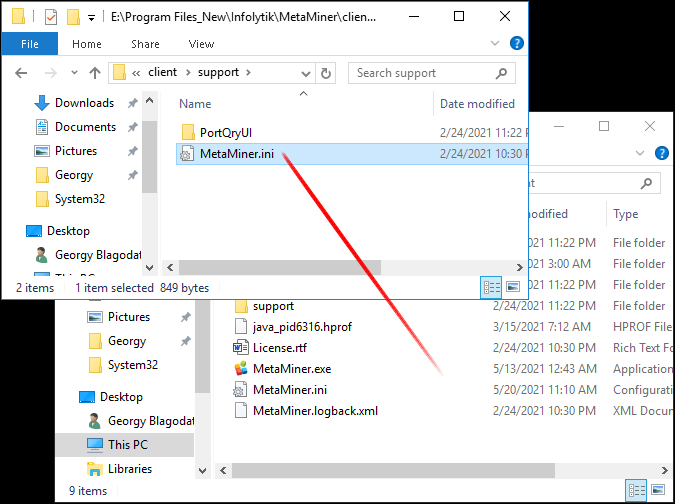Switch front window to Details view
The height and width of the screenshot is (504, 675).
(x=491, y=287)
